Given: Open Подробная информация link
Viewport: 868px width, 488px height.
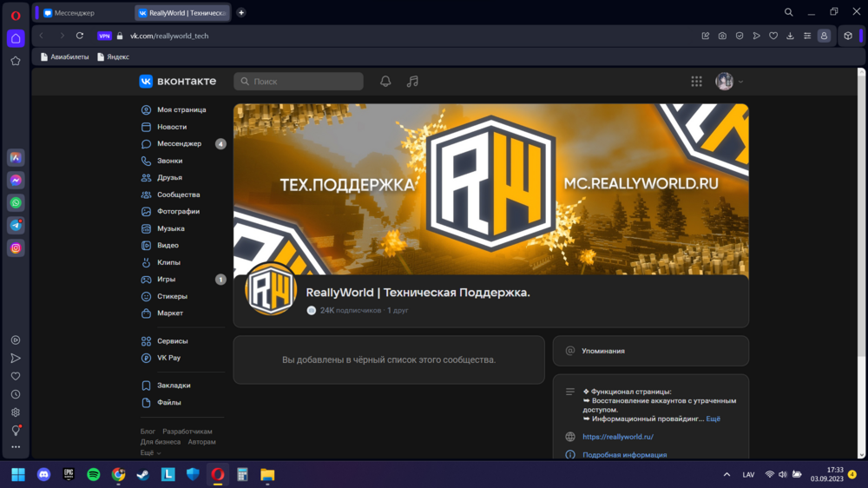Looking at the screenshot, I should click(624, 455).
